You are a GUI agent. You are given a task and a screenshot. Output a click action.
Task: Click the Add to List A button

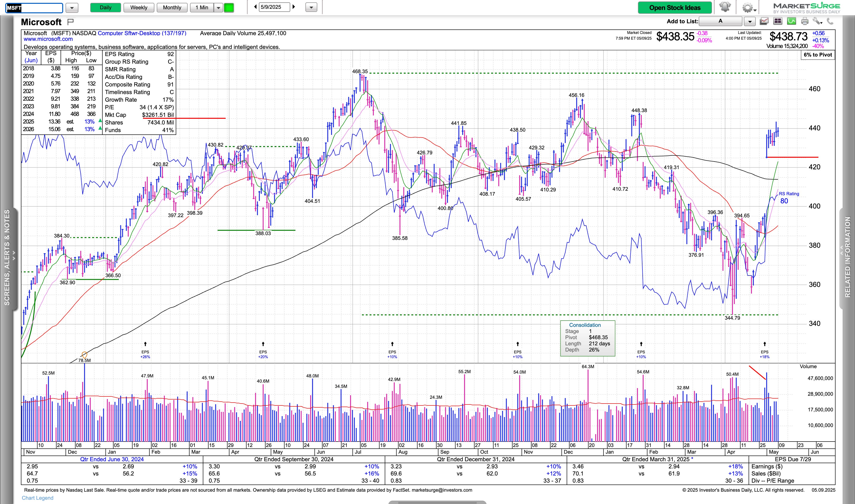pyautogui.click(x=720, y=21)
